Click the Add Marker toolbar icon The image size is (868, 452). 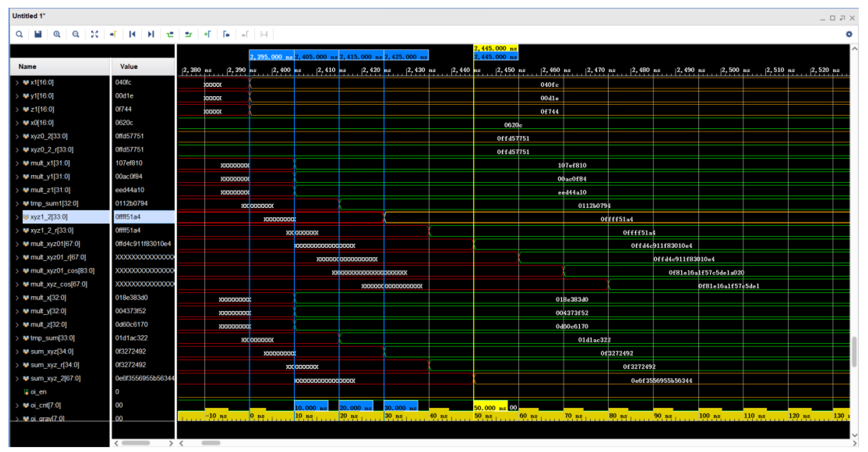pyautogui.click(x=207, y=34)
